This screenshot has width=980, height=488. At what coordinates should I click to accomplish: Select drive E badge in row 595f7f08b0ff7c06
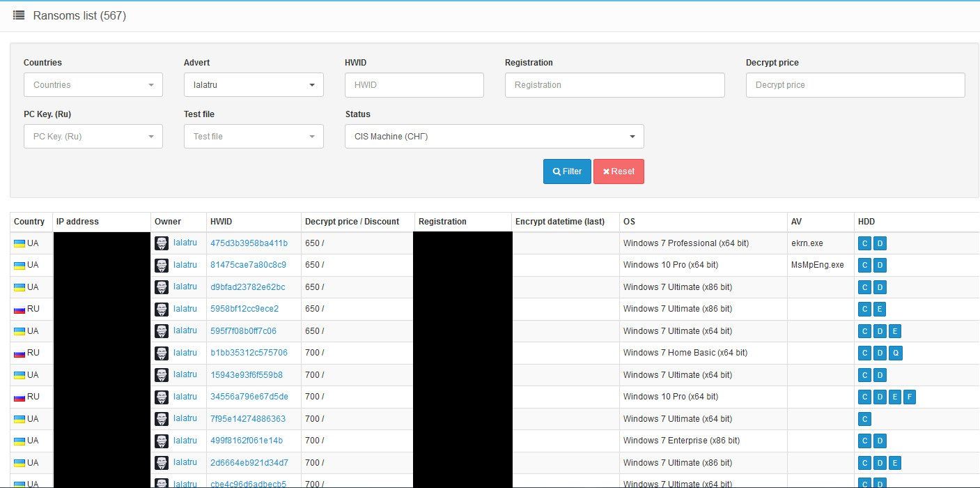point(895,331)
